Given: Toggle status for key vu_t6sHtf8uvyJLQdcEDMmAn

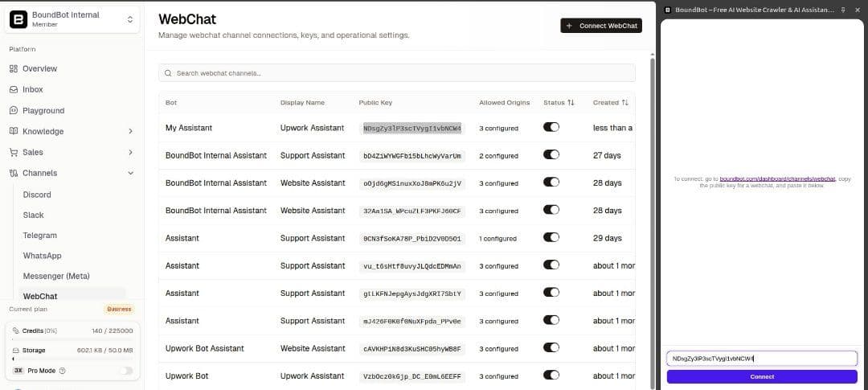Looking at the screenshot, I should 551,265.
